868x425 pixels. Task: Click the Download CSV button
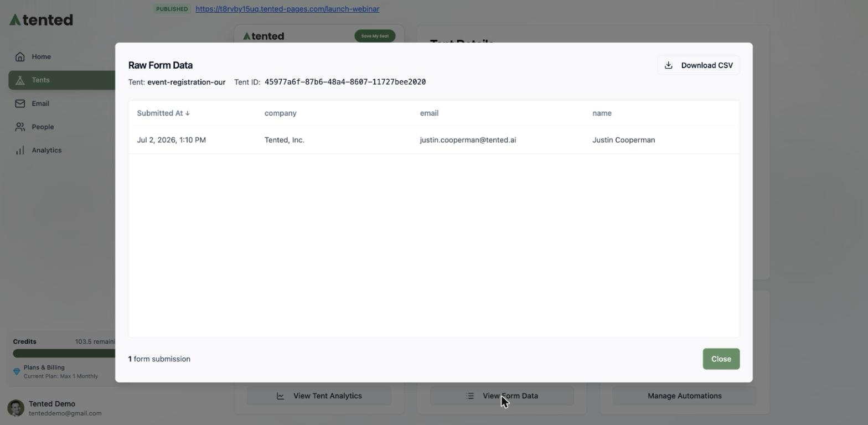698,65
